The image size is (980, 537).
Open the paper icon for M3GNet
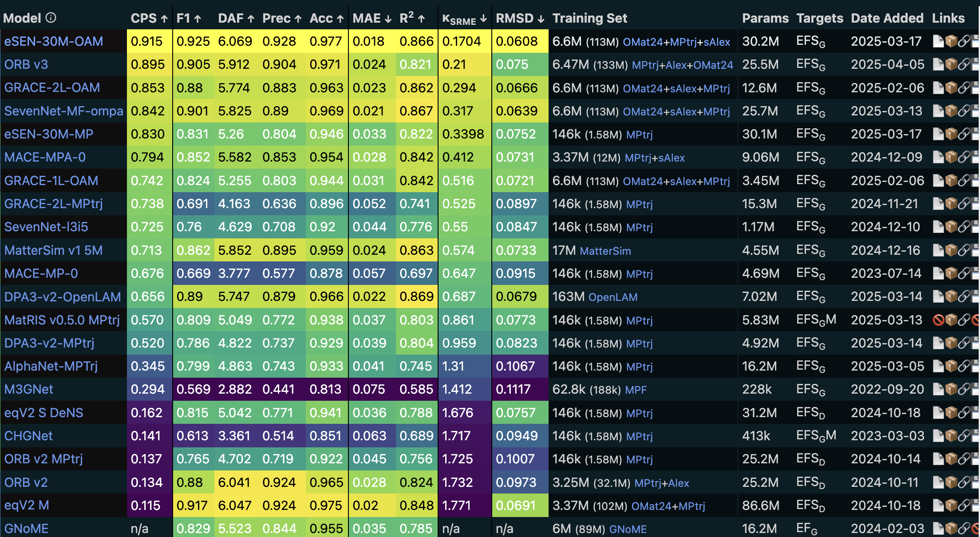point(939,389)
